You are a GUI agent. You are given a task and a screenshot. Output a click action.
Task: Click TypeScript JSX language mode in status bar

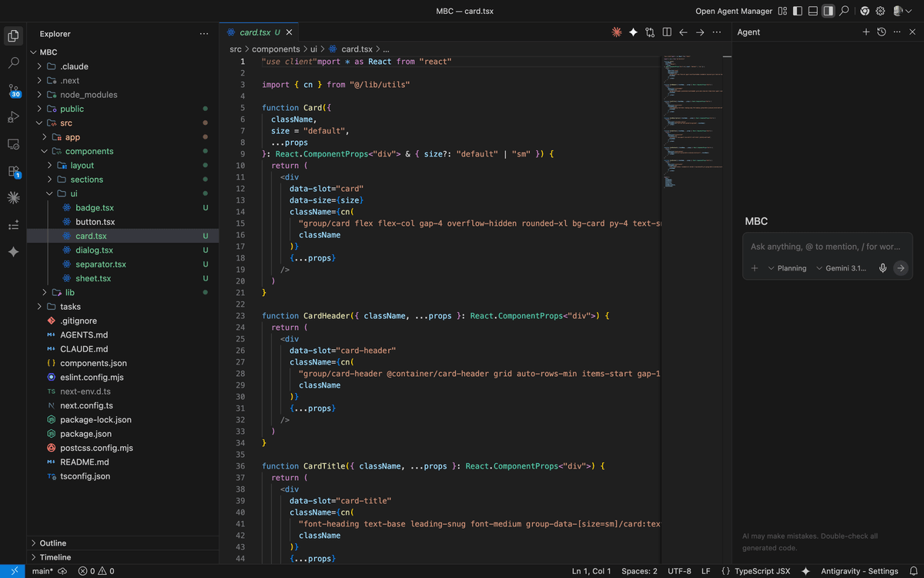click(762, 571)
